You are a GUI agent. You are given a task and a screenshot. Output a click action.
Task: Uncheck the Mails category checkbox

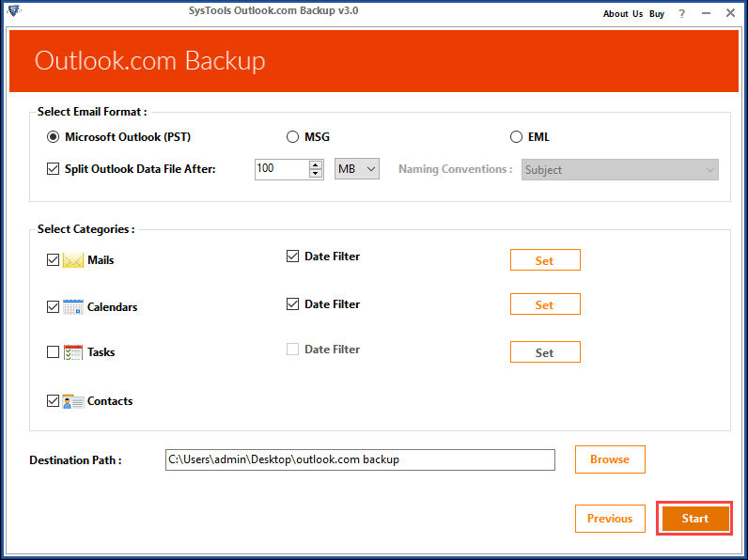(53, 260)
